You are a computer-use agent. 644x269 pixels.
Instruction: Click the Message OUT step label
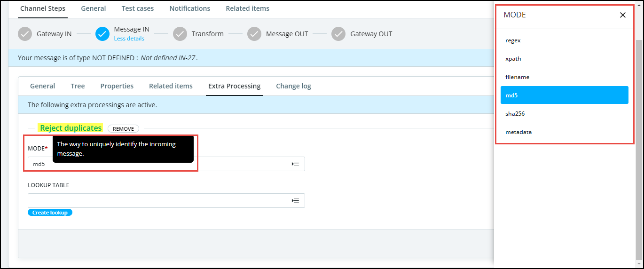(287, 34)
